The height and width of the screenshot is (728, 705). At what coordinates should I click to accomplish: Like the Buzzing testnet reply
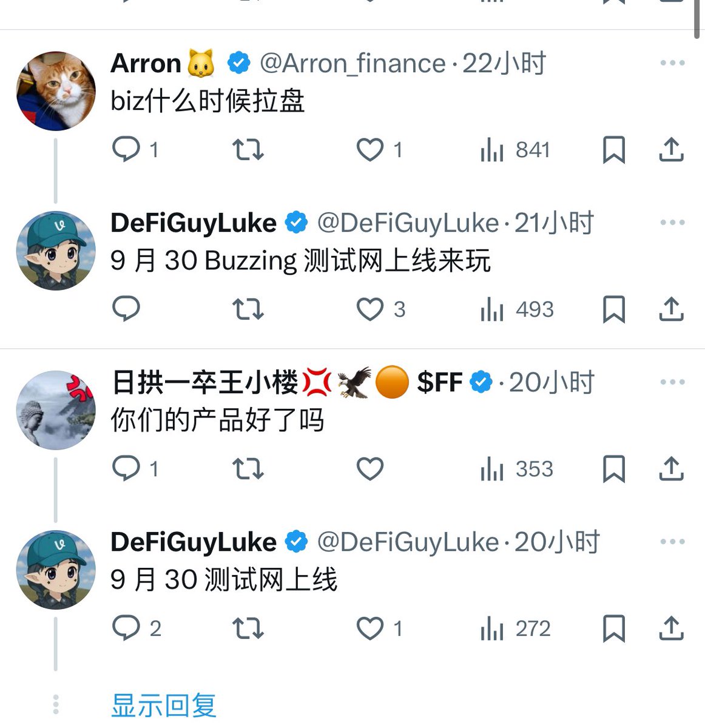(x=369, y=309)
